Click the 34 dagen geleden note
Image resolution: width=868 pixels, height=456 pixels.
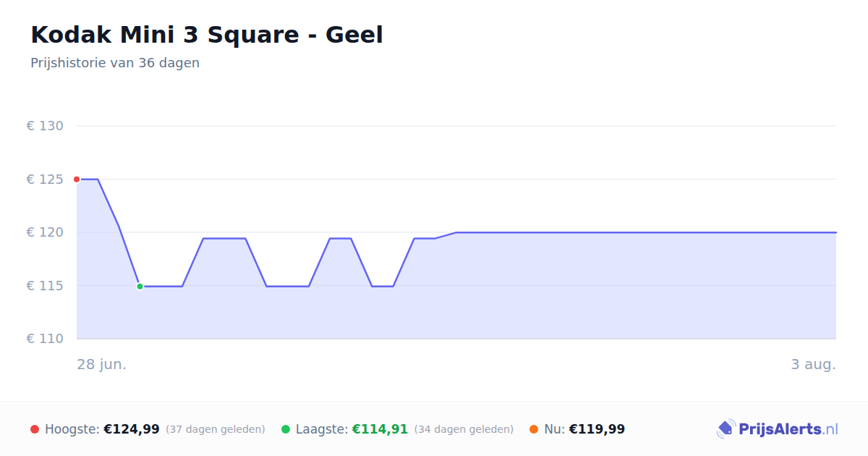464,430
